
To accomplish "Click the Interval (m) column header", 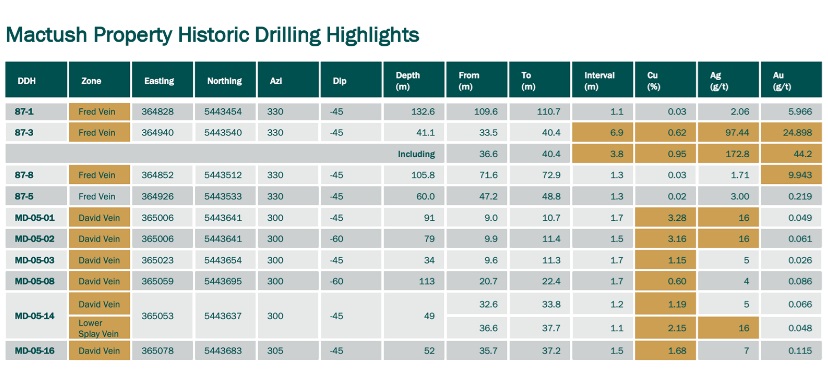I will click(602, 80).
